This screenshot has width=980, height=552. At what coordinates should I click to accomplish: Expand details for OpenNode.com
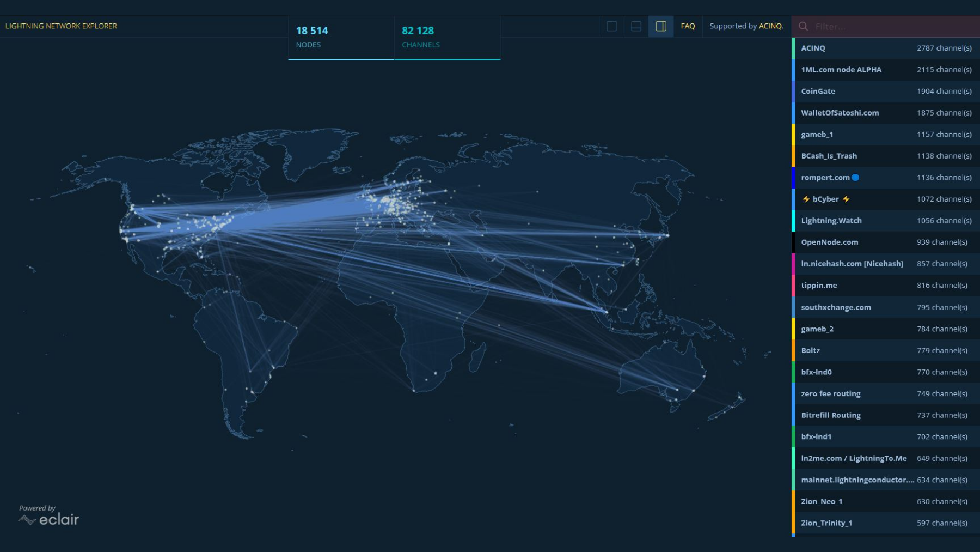point(871,242)
